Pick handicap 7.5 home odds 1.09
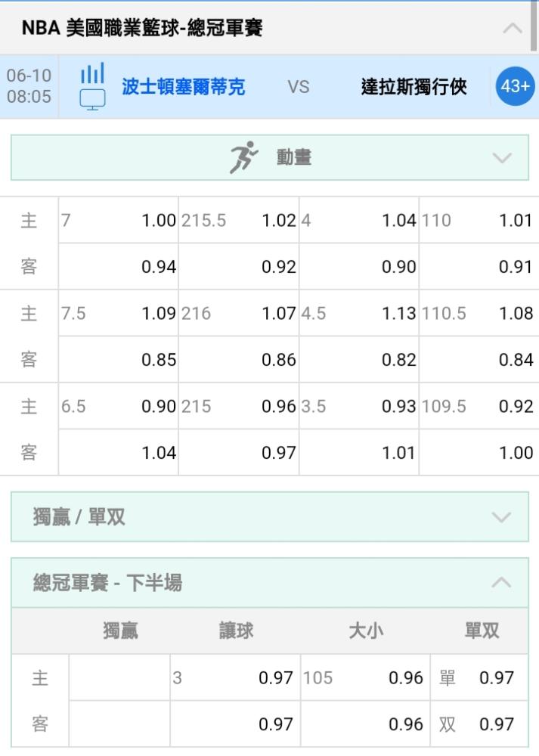539x756 pixels. (119, 314)
